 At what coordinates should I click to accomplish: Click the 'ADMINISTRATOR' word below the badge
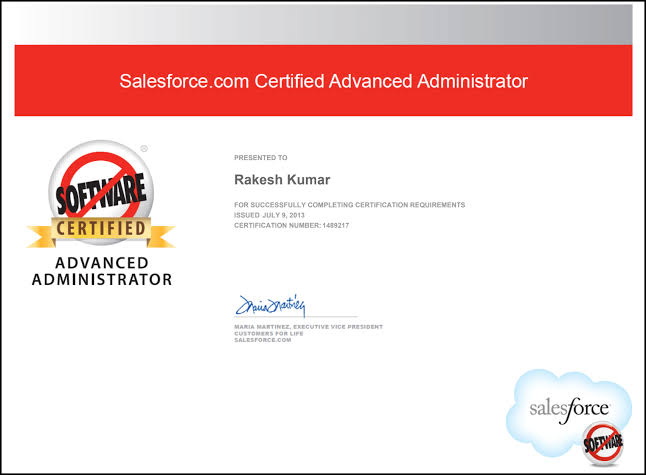102,279
